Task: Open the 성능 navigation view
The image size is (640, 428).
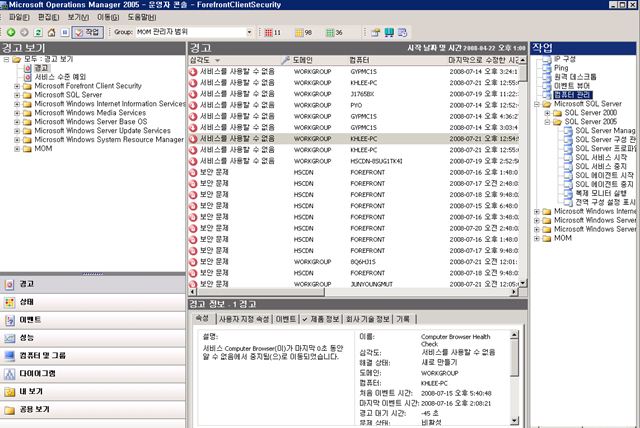Action: pos(93,338)
